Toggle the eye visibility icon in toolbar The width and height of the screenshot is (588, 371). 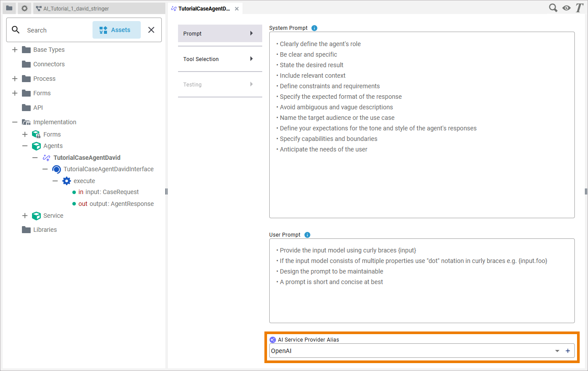pyautogui.click(x=567, y=8)
